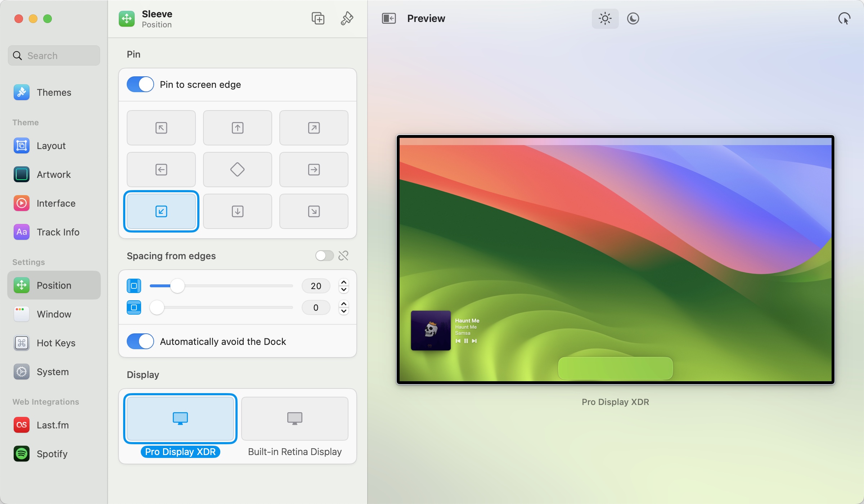Open Themes in the sidebar
Screen dimensions: 864x504
click(54, 93)
